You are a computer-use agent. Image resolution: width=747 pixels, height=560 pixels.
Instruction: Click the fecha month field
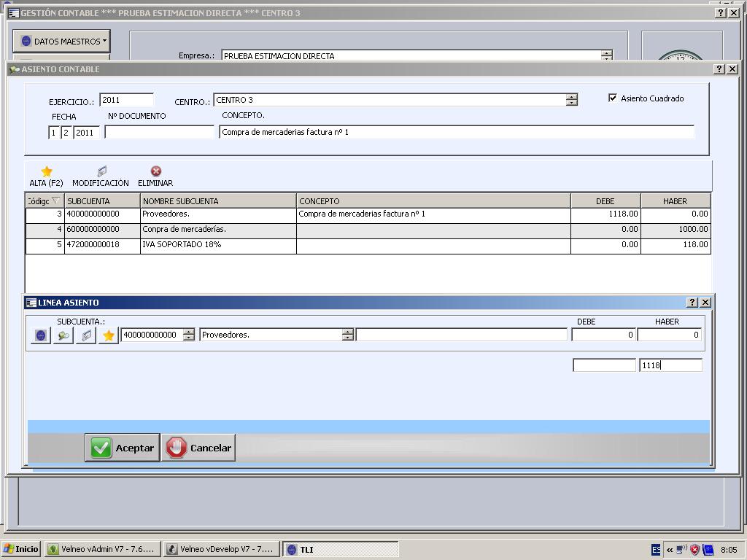[x=66, y=133]
